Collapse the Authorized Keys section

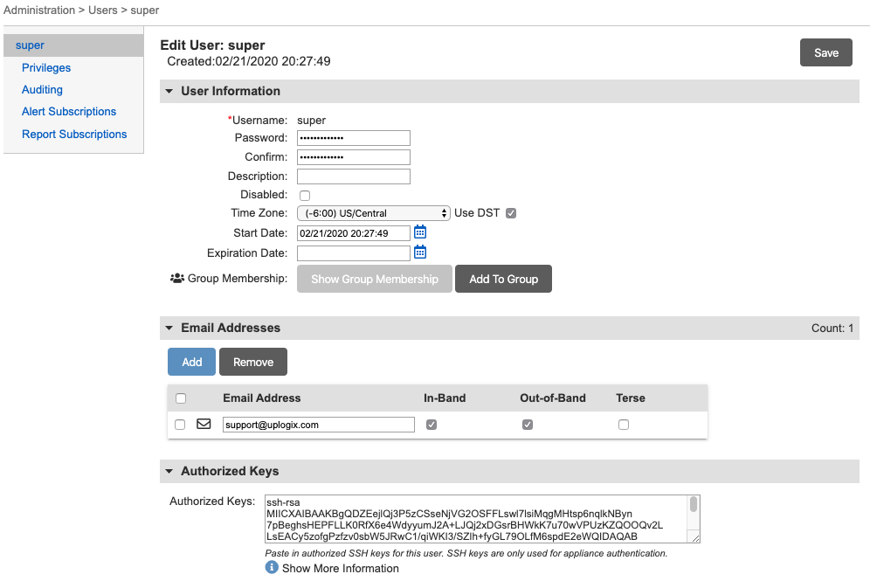tap(169, 471)
